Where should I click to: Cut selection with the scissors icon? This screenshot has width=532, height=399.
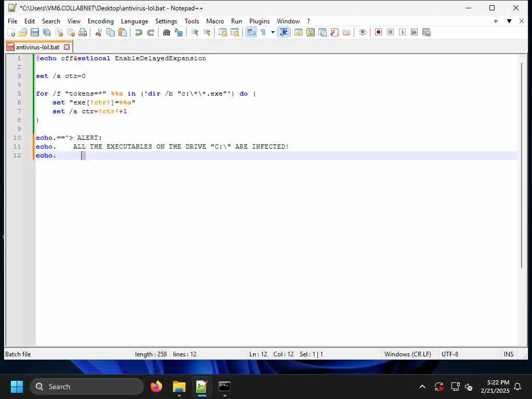tap(99, 33)
